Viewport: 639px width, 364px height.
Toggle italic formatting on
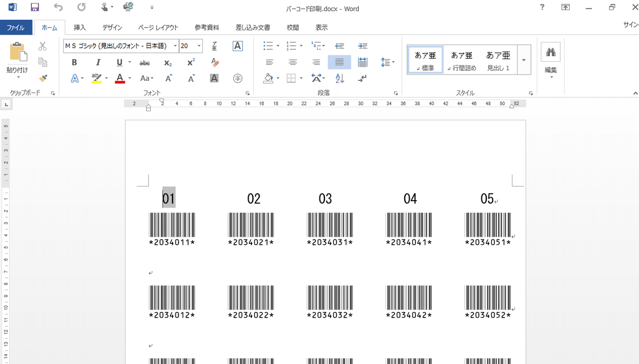pos(97,62)
